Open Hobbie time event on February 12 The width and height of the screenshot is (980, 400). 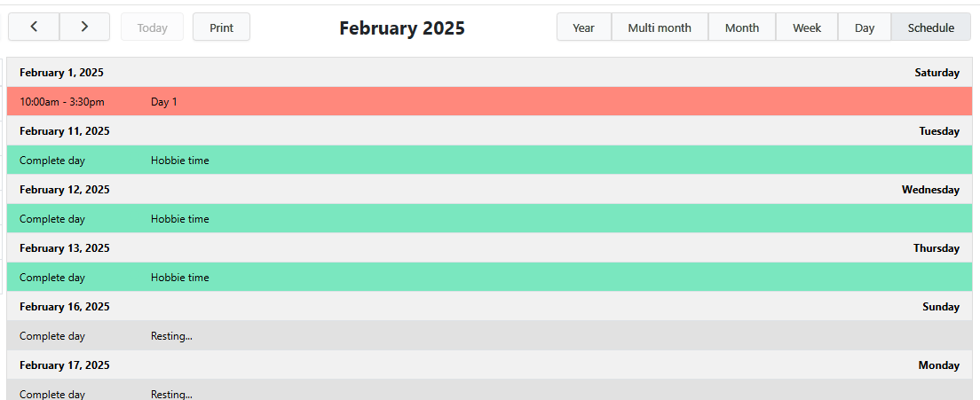coord(180,219)
